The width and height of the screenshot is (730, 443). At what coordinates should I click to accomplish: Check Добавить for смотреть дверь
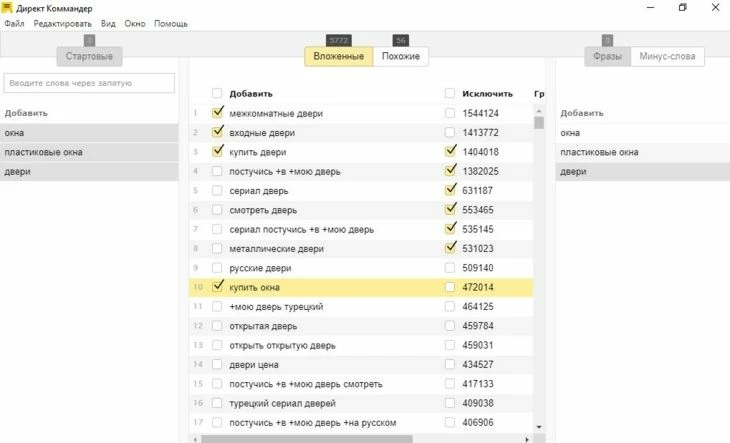pyautogui.click(x=217, y=209)
